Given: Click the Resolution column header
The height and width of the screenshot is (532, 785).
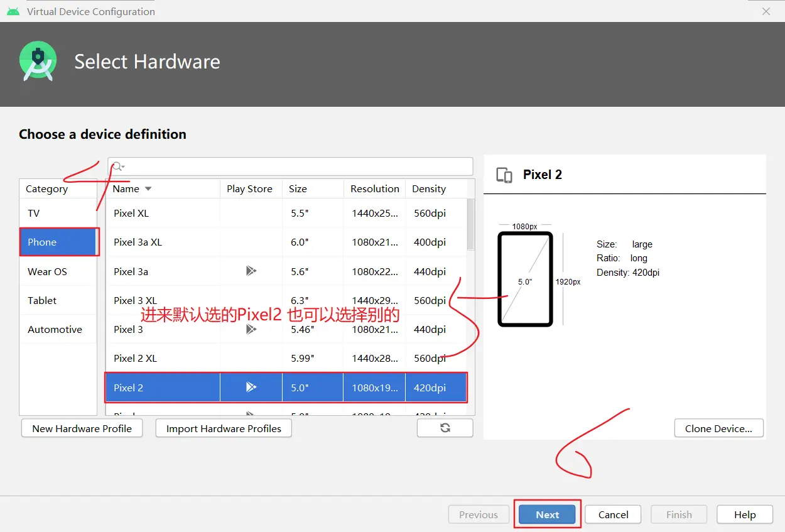Looking at the screenshot, I should click(374, 188).
